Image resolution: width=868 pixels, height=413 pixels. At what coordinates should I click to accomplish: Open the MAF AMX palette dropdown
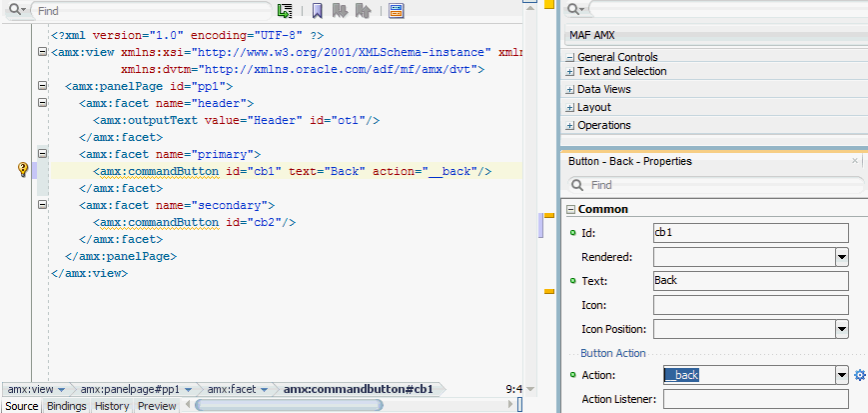tap(716, 35)
